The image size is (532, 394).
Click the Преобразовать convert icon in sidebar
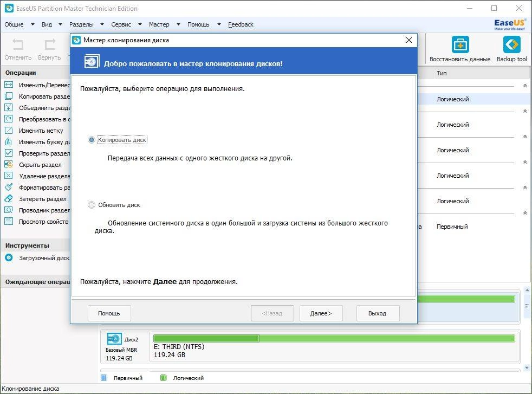[9, 119]
